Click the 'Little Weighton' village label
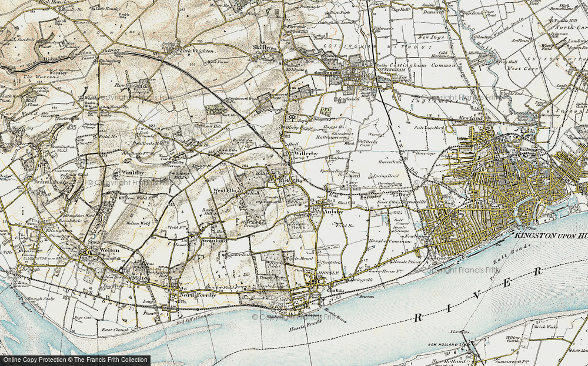The width and height of the screenshot is (588, 366). (197, 51)
